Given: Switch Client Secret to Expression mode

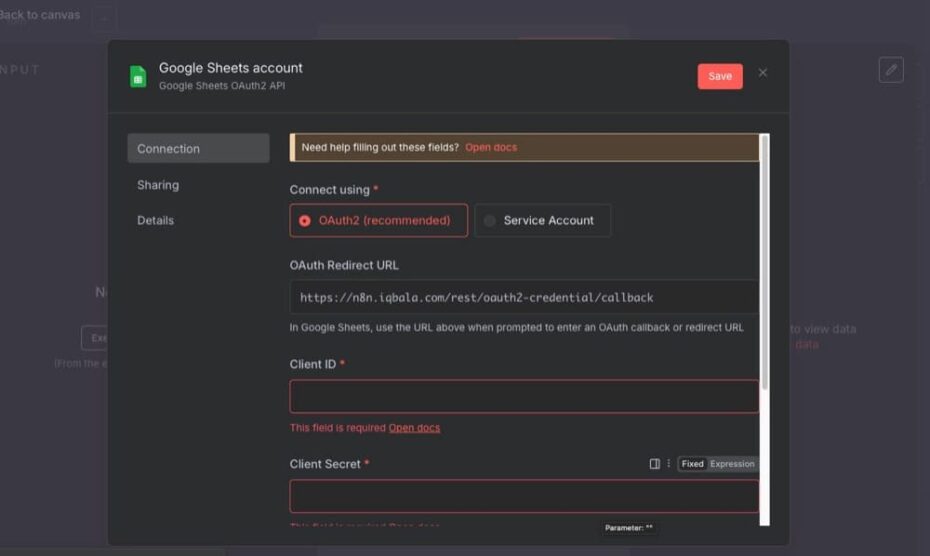Looking at the screenshot, I should (732, 463).
